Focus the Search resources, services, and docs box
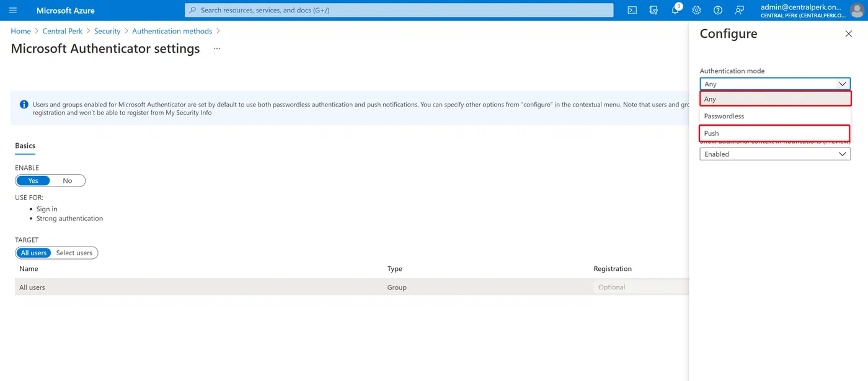868x381 pixels. (399, 11)
